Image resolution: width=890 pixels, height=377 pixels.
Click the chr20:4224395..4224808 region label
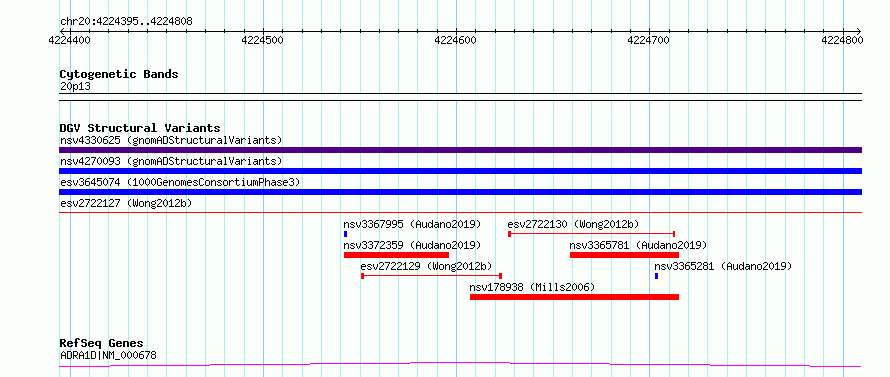[x=126, y=22]
